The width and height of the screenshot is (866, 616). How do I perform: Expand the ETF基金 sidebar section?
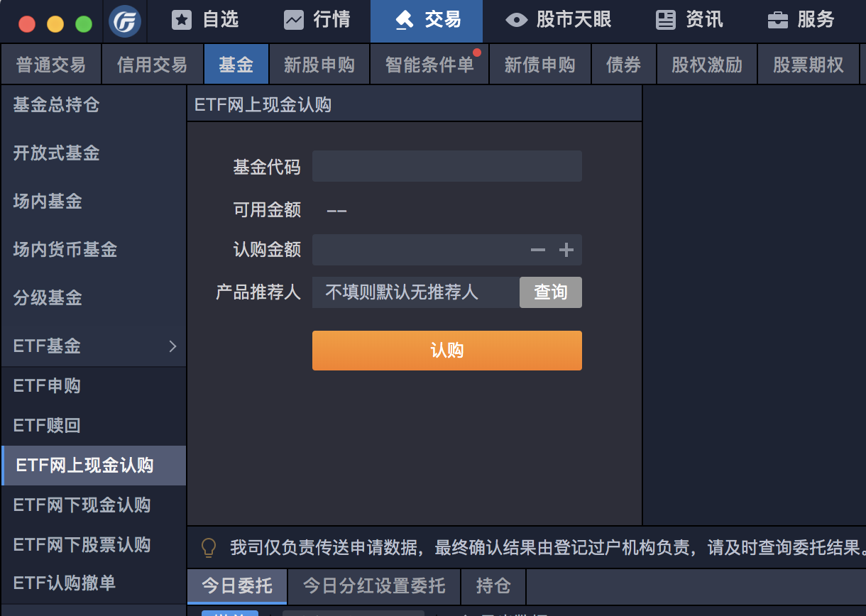172,346
